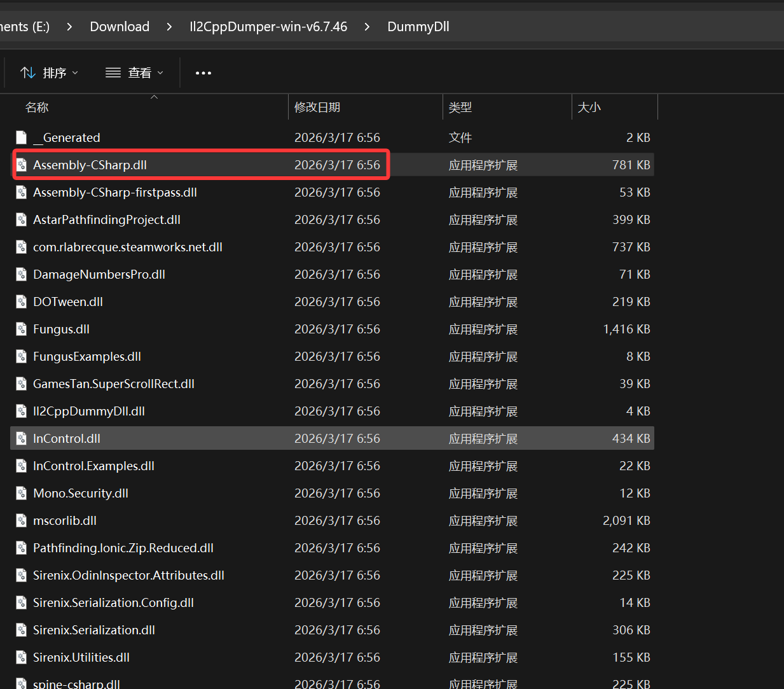Select the com.rlabrecque.steamworks.net.dll file name
This screenshot has width=784, height=689.
pyautogui.click(x=128, y=247)
